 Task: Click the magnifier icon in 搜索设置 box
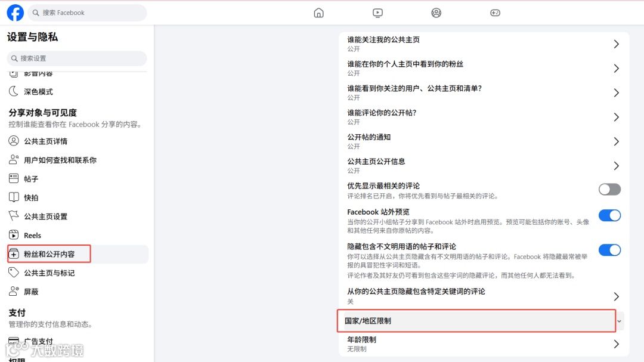14,58
